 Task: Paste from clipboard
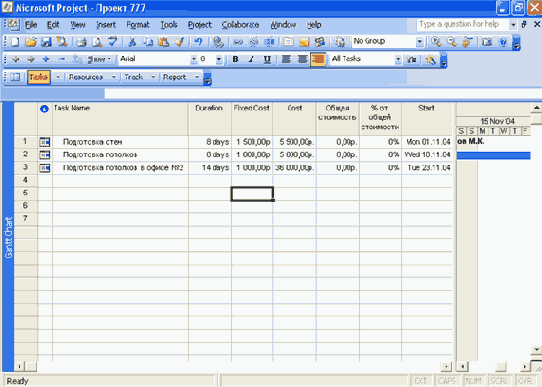click(163, 42)
